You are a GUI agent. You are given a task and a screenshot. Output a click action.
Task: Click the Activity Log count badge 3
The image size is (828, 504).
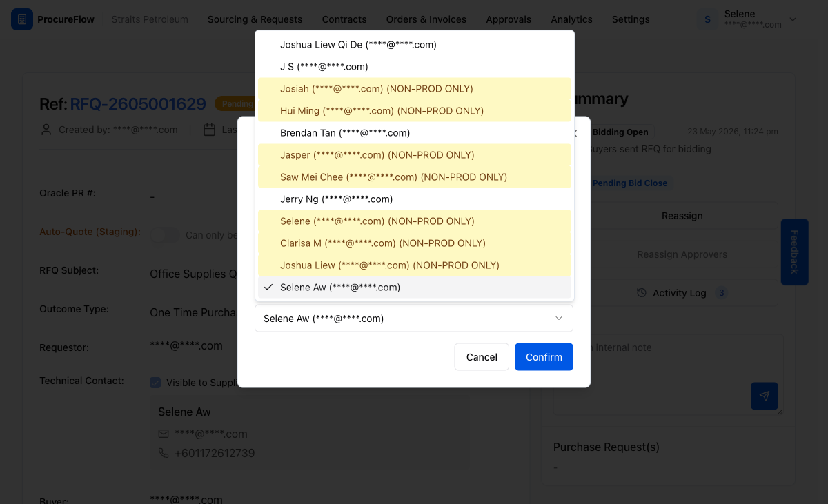[722, 293]
